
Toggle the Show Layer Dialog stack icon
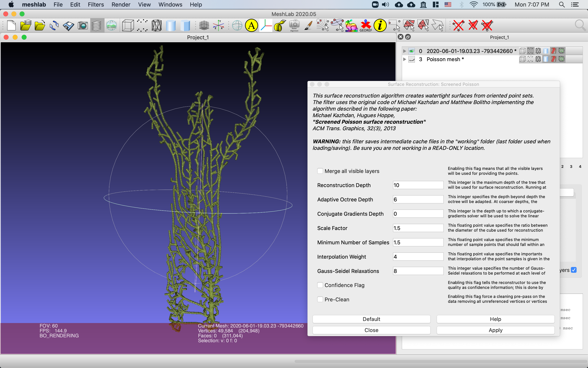point(97,25)
